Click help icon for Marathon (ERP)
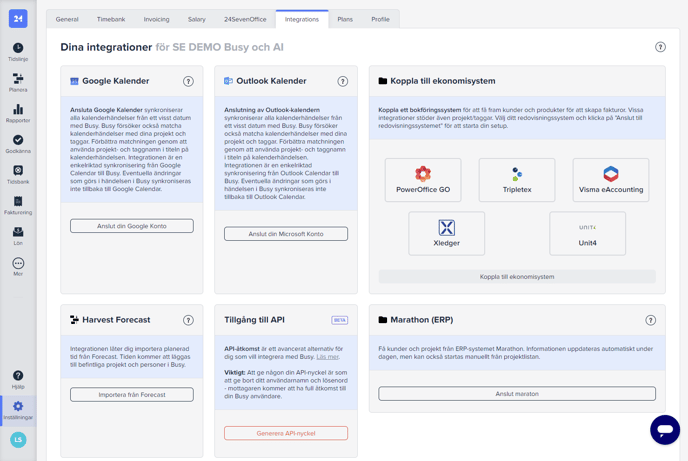Viewport: 688px width, 461px height. pyautogui.click(x=650, y=320)
